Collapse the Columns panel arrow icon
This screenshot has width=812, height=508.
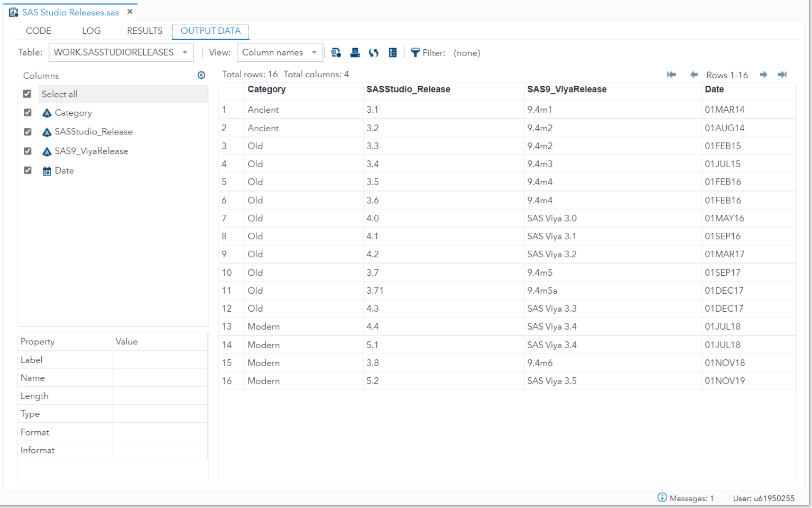(x=201, y=75)
